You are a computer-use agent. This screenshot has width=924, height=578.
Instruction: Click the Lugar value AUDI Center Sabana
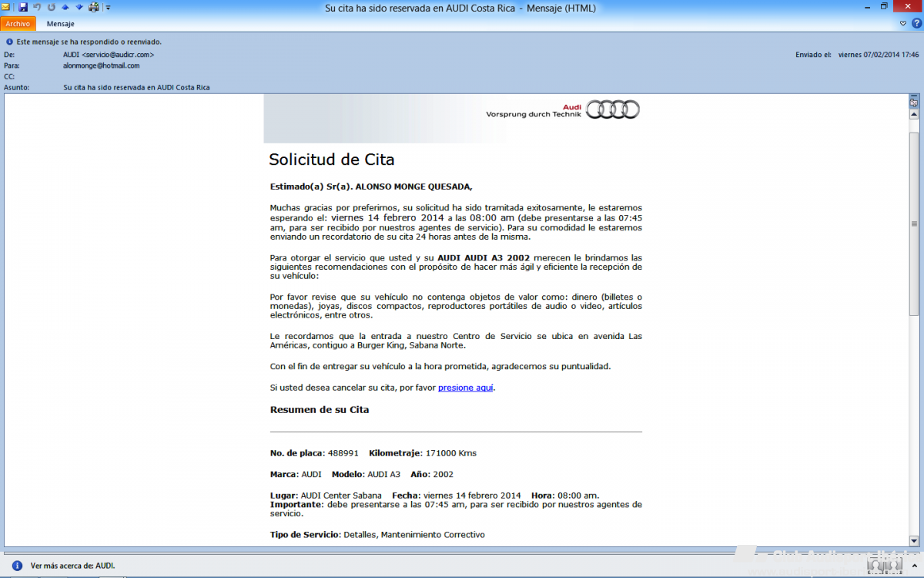340,496
